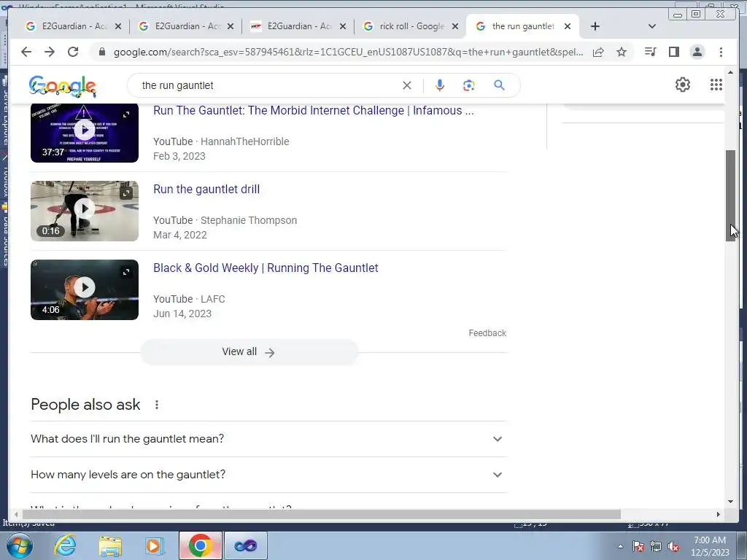Submit search with the magnifier icon
This screenshot has height=560, width=747.
pyautogui.click(x=499, y=85)
